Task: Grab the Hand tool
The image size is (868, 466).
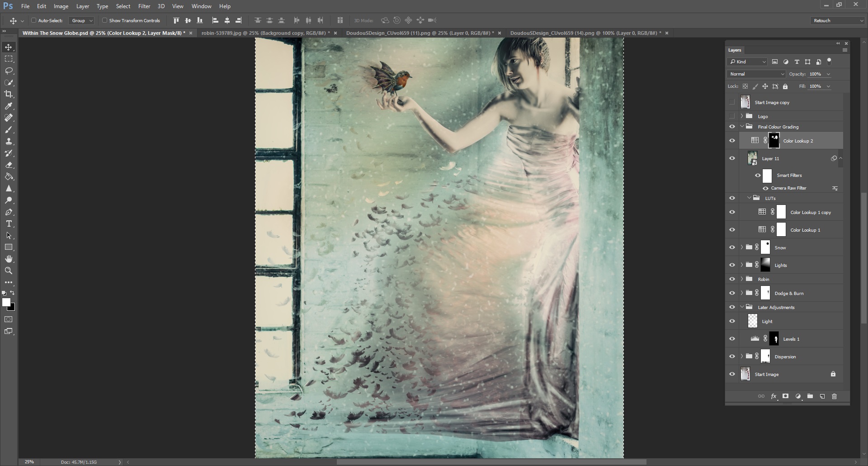Action: (9, 259)
